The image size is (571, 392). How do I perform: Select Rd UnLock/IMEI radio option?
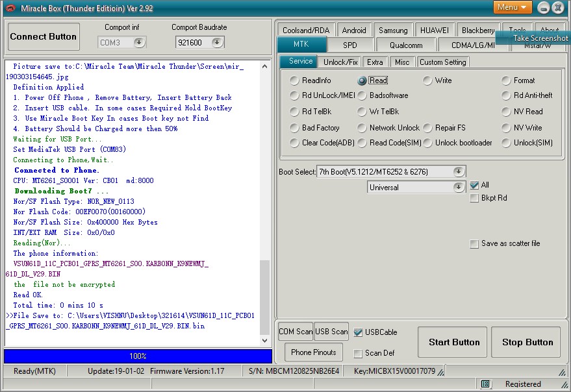322,95
